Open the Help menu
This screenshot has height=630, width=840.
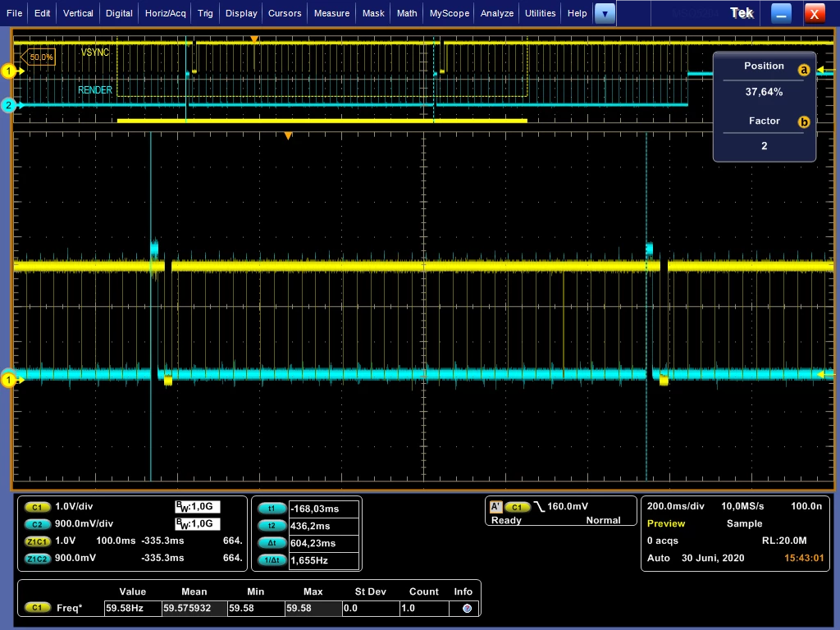pos(577,13)
